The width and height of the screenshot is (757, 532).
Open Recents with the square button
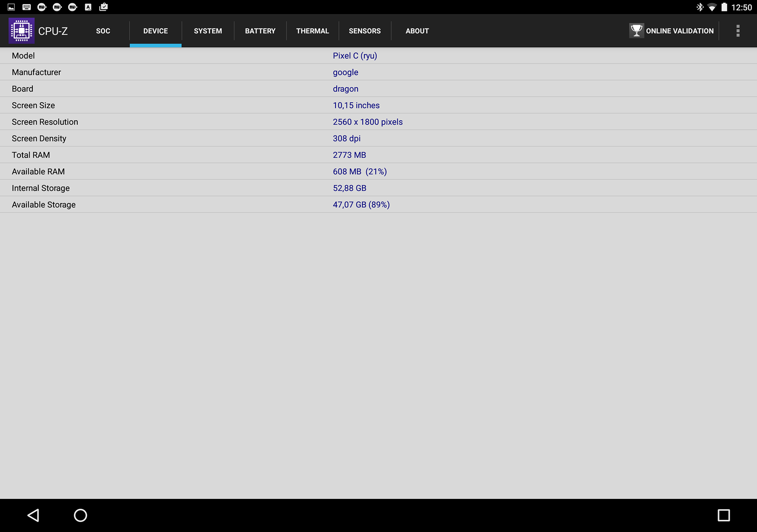click(x=723, y=515)
